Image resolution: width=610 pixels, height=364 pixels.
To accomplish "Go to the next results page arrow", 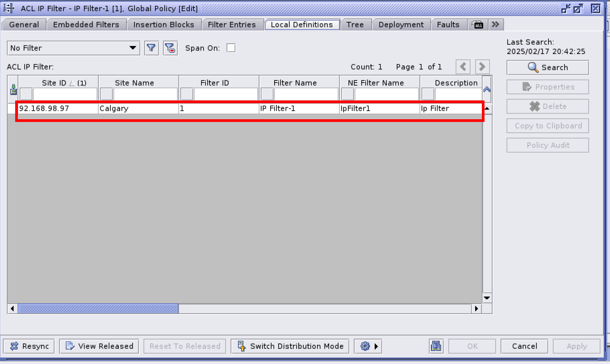I will coord(482,67).
